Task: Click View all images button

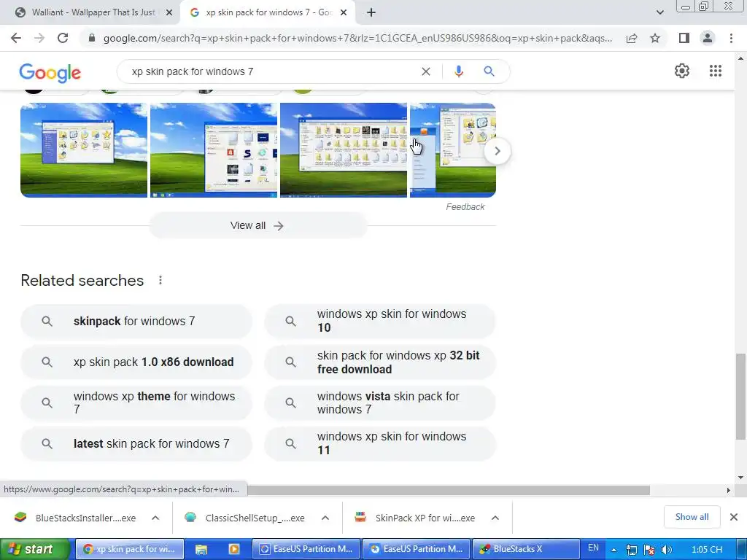Action: coord(258,226)
